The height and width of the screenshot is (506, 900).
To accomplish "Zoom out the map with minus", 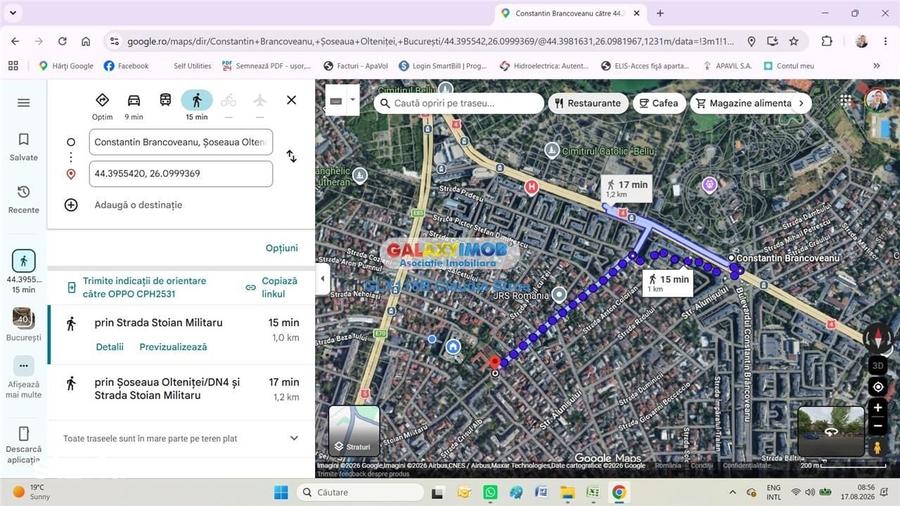I will pyautogui.click(x=878, y=426).
